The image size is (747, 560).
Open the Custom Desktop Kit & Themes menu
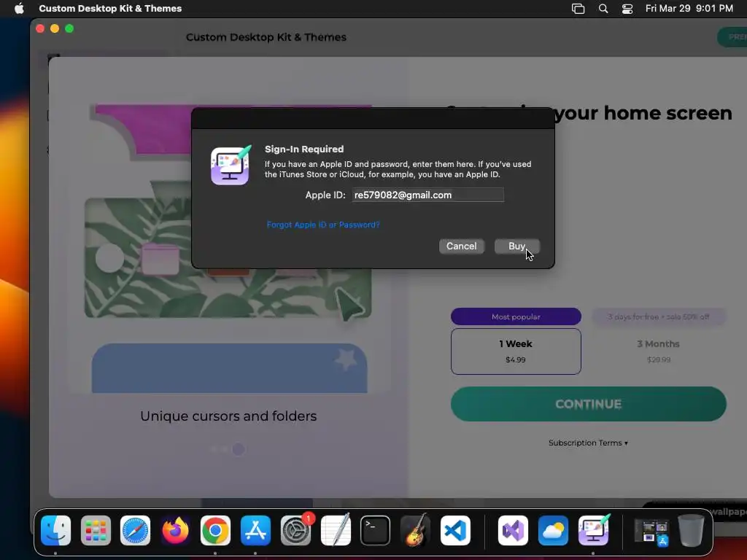click(110, 8)
